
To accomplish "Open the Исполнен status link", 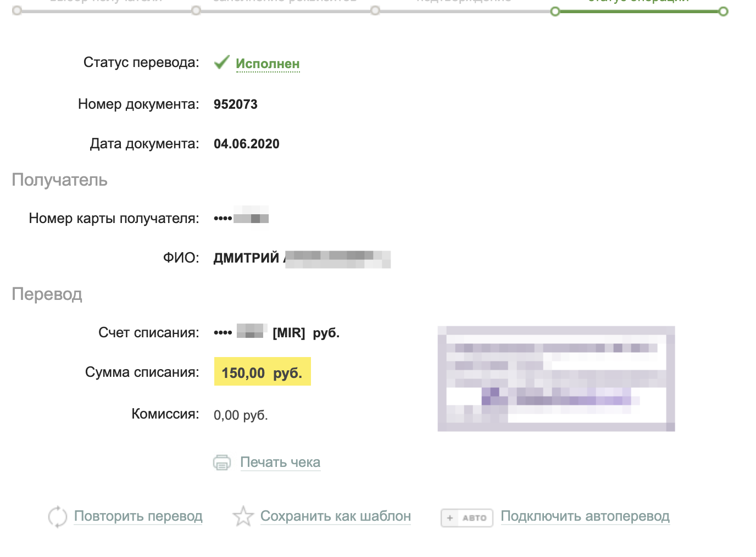I will click(268, 64).
